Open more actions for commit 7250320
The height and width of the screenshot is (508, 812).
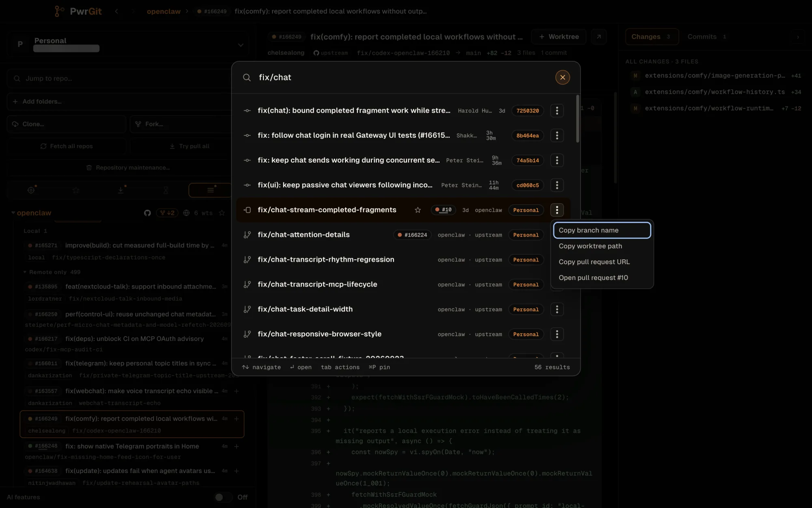(557, 111)
